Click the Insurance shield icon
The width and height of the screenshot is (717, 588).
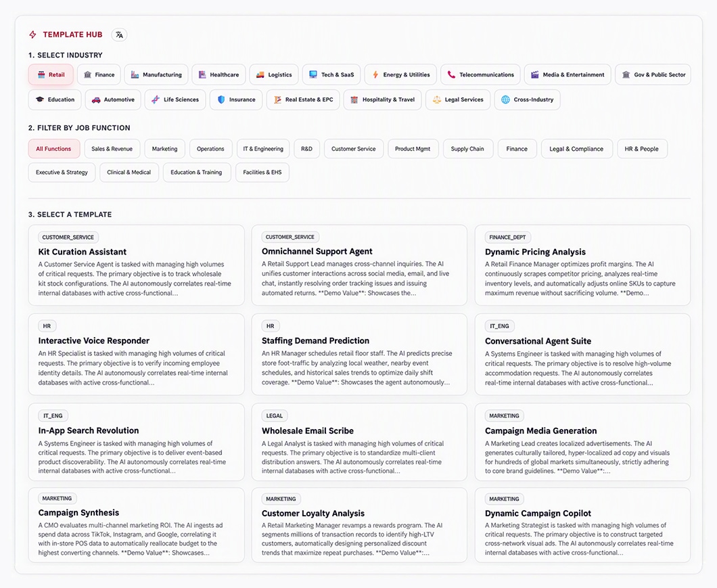(221, 99)
